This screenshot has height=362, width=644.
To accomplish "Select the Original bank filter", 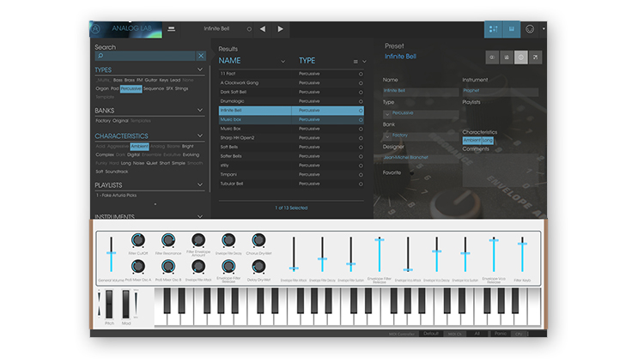I will (x=120, y=121).
